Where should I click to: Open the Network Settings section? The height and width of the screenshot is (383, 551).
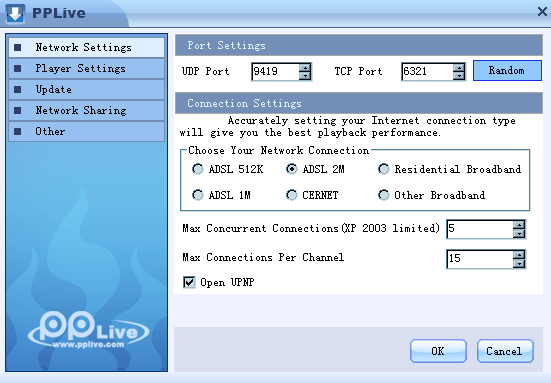pos(86,47)
